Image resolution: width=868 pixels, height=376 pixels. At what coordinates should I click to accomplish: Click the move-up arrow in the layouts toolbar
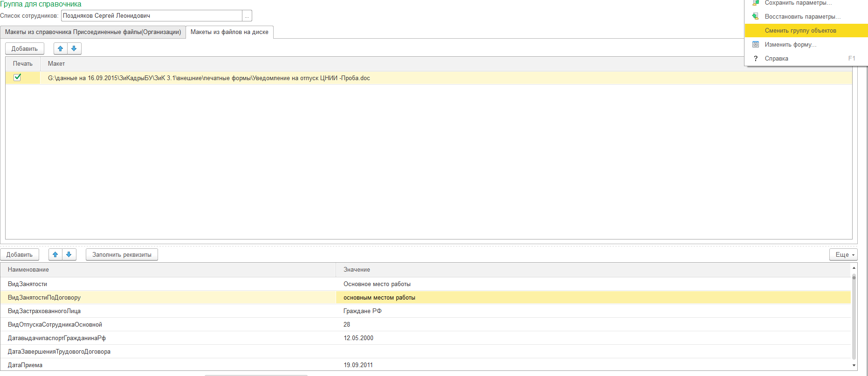[x=61, y=48]
